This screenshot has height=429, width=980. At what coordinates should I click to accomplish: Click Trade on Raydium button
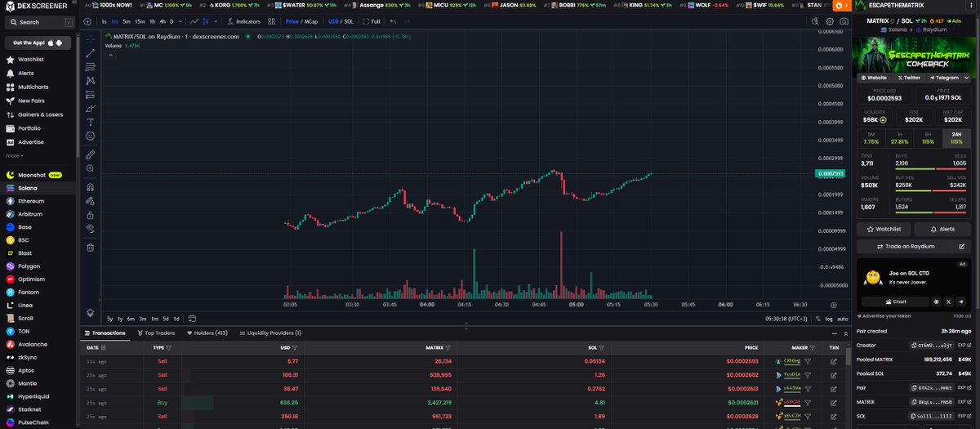pyautogui.click(x=915, y=246)
